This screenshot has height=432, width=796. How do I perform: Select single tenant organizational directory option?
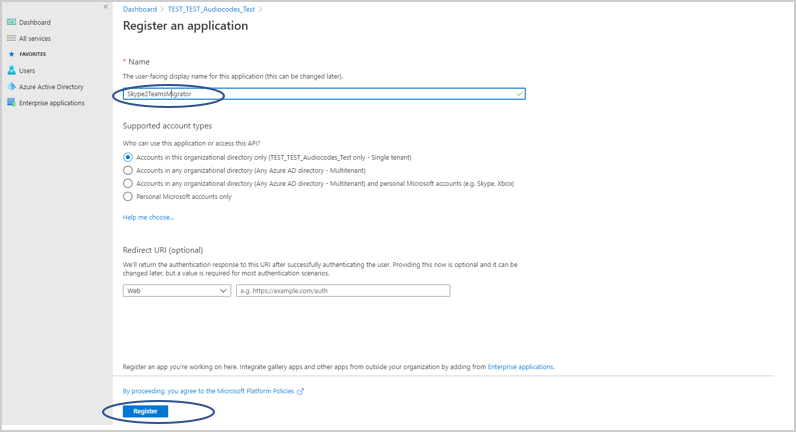click(x=128, y=157)
